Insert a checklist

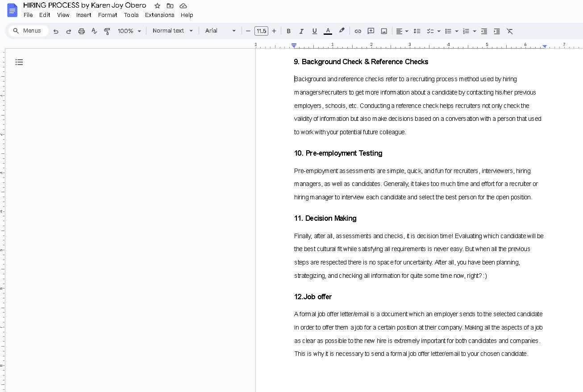pos(430,31)
